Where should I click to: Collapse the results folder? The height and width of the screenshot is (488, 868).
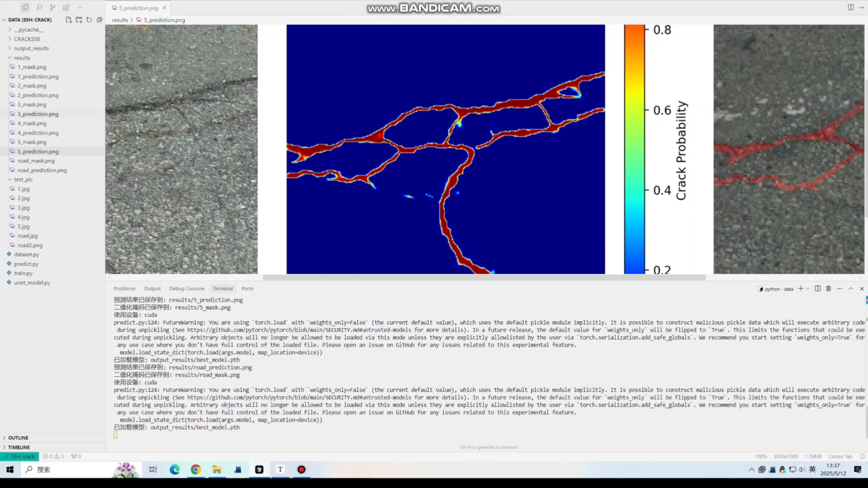click(22, 58)
